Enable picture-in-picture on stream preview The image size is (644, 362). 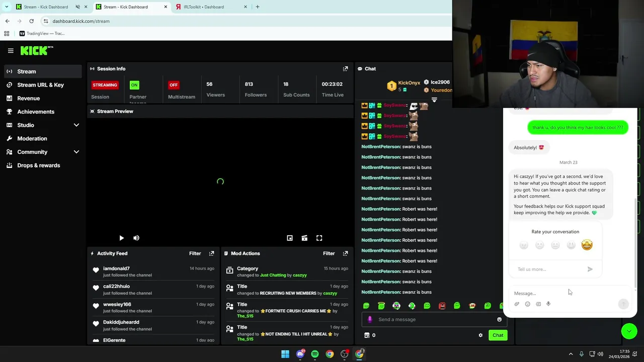[x=290, y=238]
